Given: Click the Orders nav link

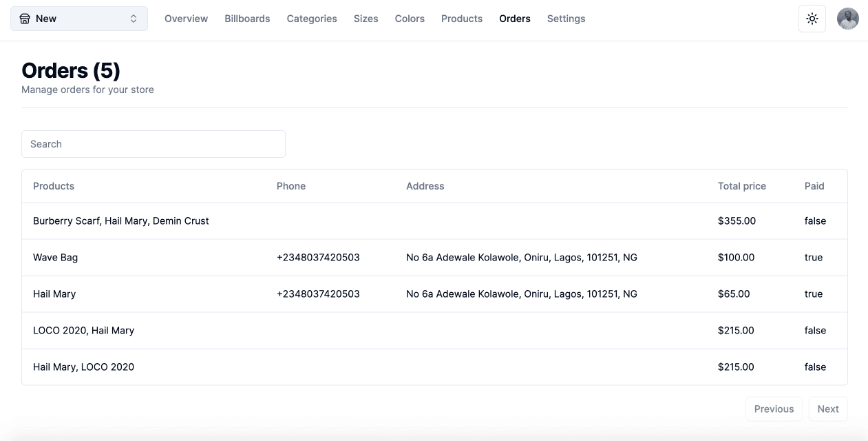Looking at the screenshot, I should pyautogui.click(x=514, y=19).
